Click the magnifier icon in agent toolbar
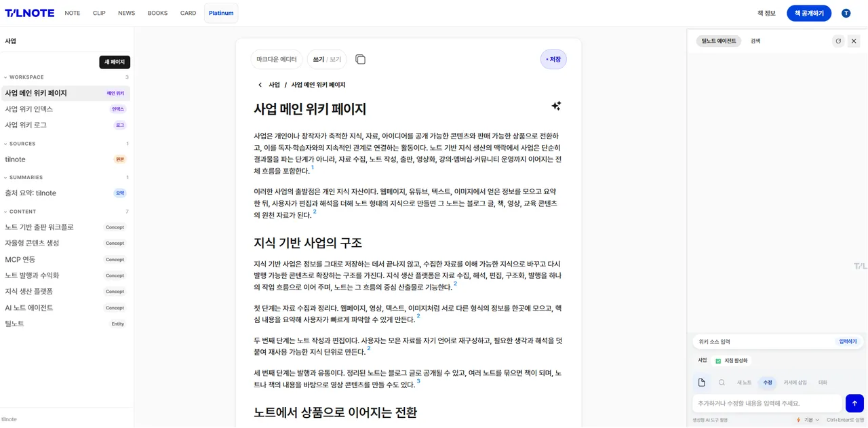Viewport: 868px width, 428px height. click(x=722, y=383)
